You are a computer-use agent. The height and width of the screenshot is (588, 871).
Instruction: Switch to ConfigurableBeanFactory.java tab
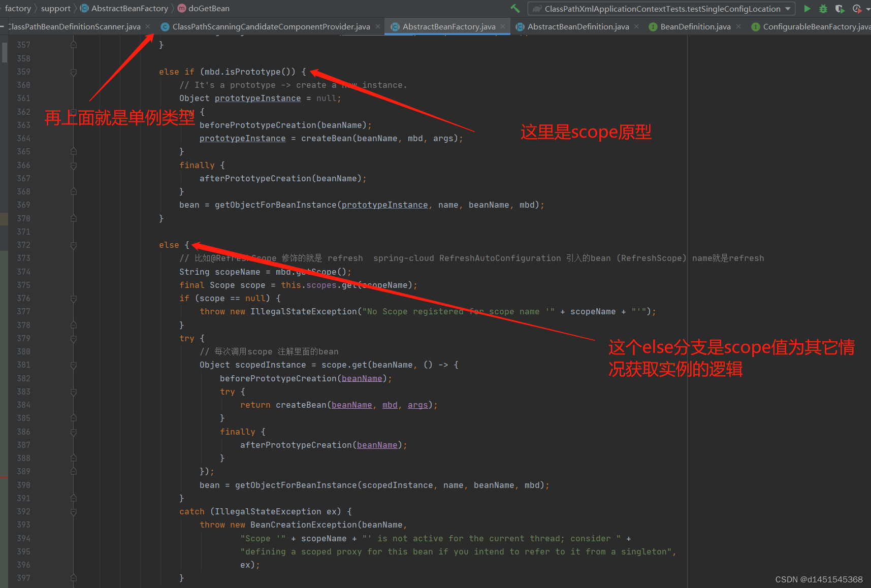click(x=817, y=26)
